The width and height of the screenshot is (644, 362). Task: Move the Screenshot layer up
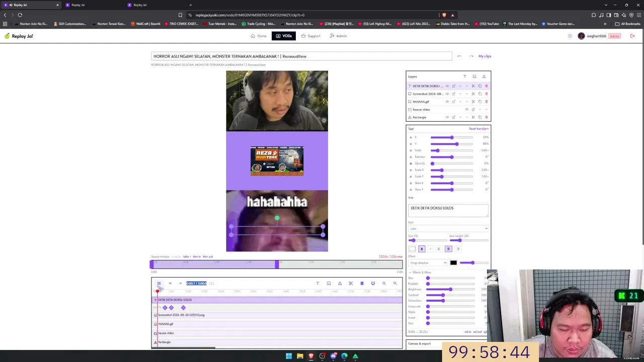pyautogui.click(x=460, y=94)
